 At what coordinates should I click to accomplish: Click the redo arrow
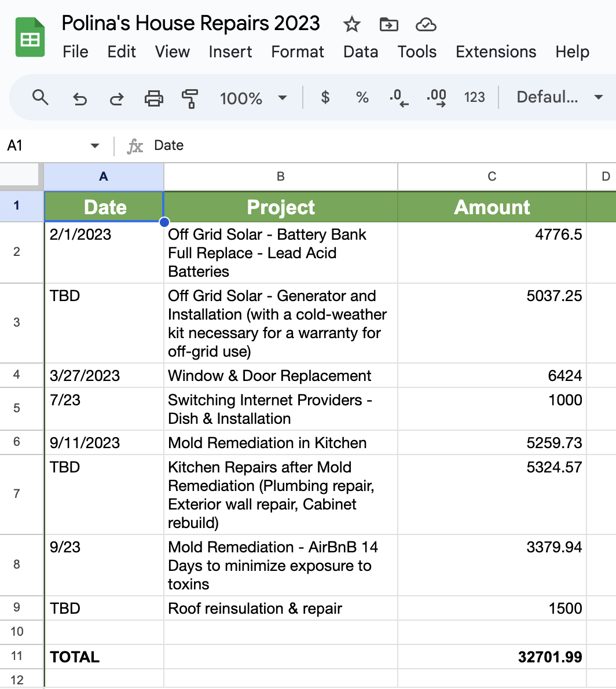coord(116,98)
